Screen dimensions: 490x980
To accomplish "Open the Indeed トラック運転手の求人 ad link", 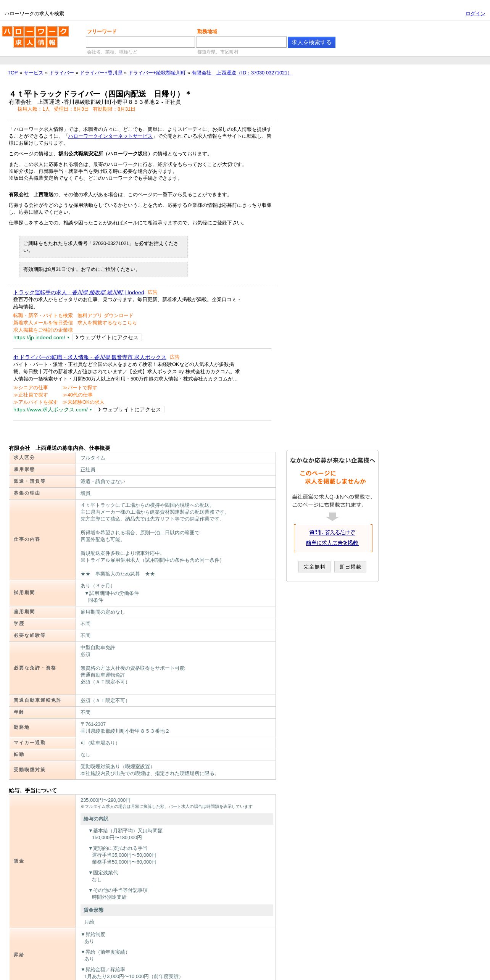I will point(79,292).
